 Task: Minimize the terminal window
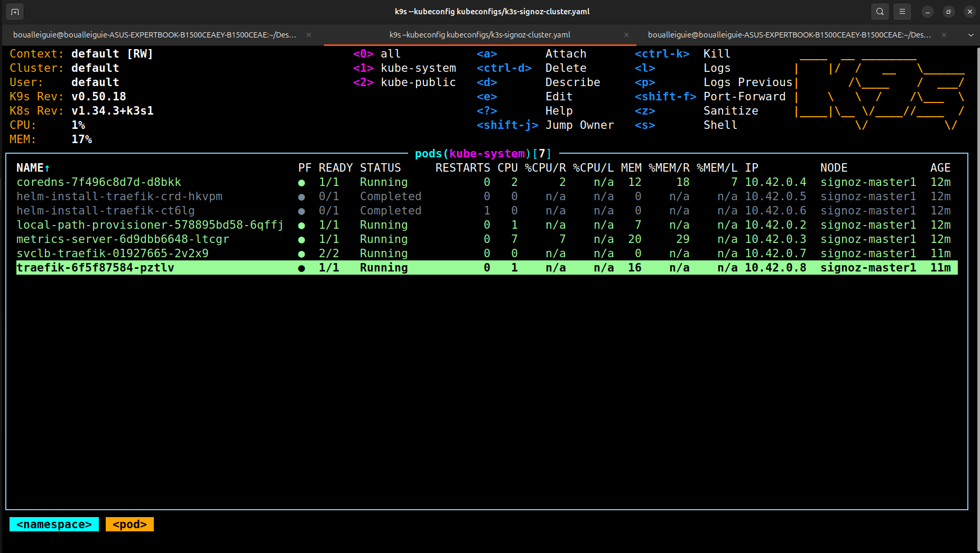(928, 12)
